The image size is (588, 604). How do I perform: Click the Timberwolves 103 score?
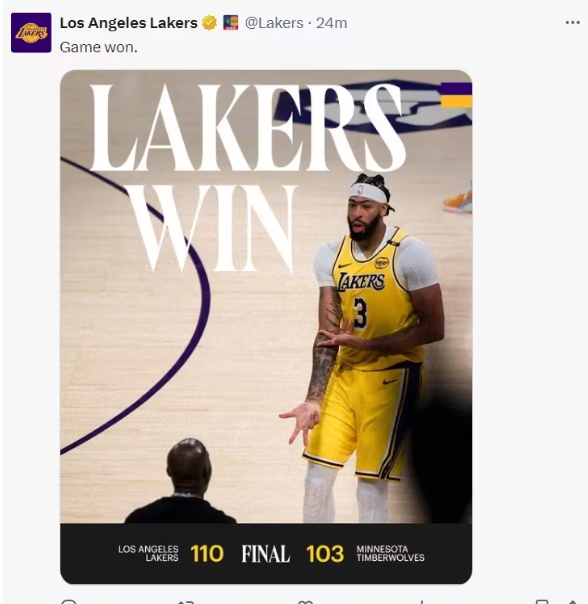pos(325,554)
